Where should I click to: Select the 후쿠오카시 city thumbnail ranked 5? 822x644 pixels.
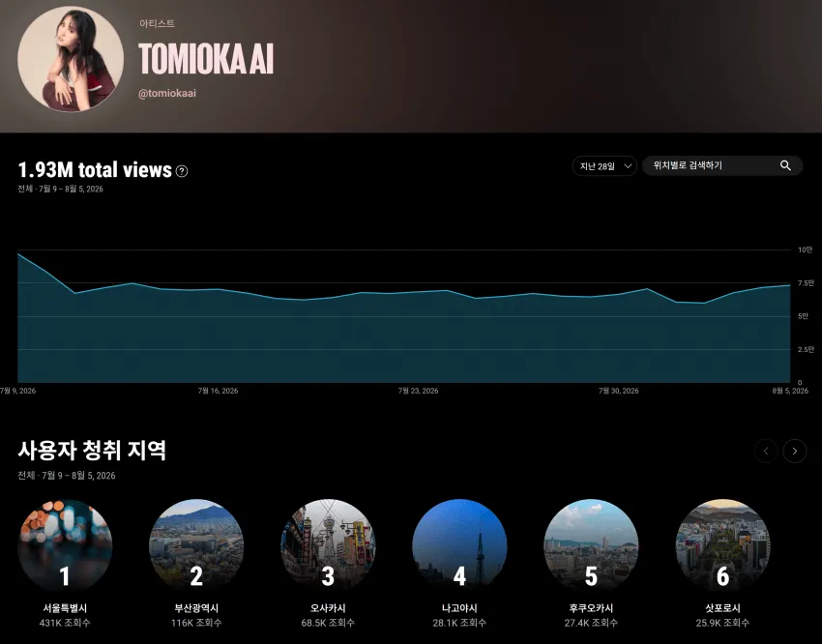[x=591, y=545]
